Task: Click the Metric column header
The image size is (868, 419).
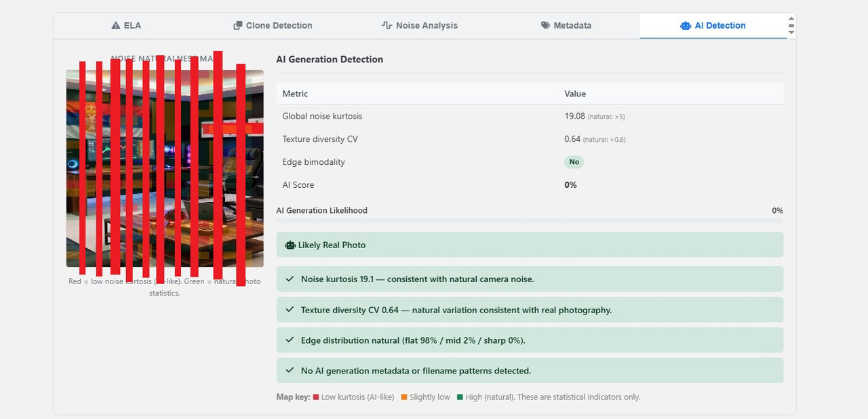Action: click(x=295, y=94)
